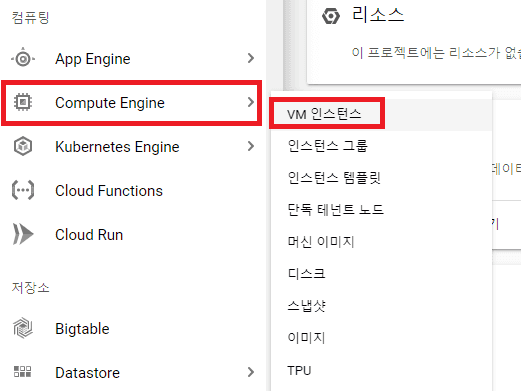This screenshot has width=521, height=391.
Task: Click the 리소스 card hexagon icon
Action: (331, 16)
